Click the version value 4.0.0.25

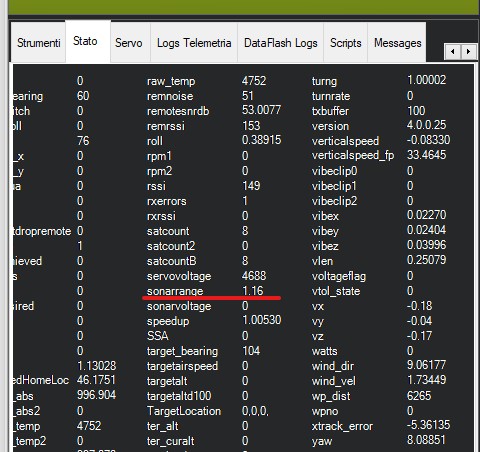[426, 125]
